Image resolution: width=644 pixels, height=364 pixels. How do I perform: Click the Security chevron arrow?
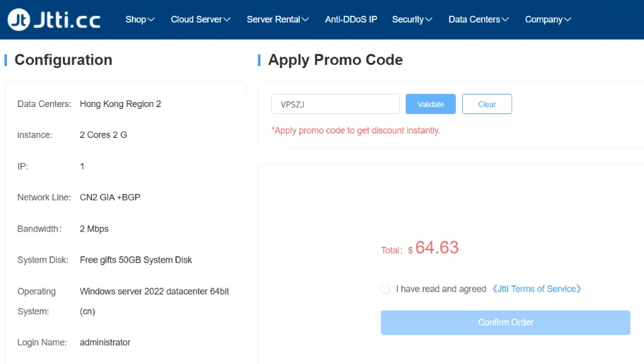tap(429, 20)
